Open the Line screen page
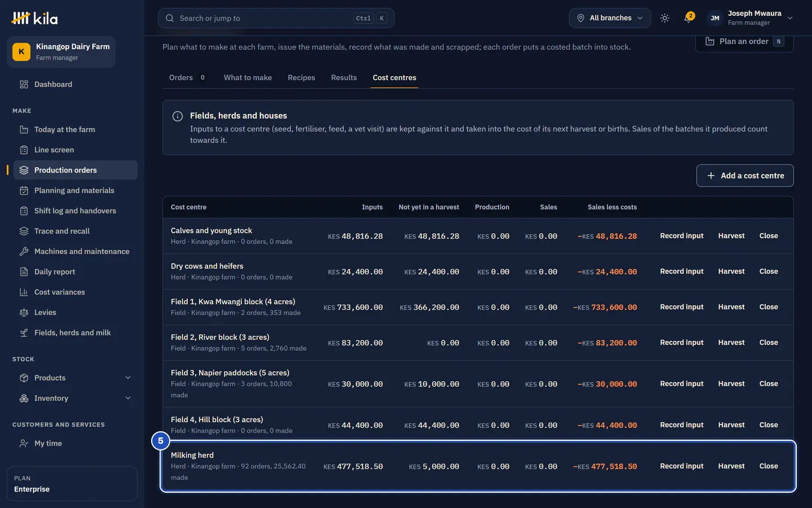The width and height of the screenshot is (812, 508). pyautogui.click(x=72, y=150)
